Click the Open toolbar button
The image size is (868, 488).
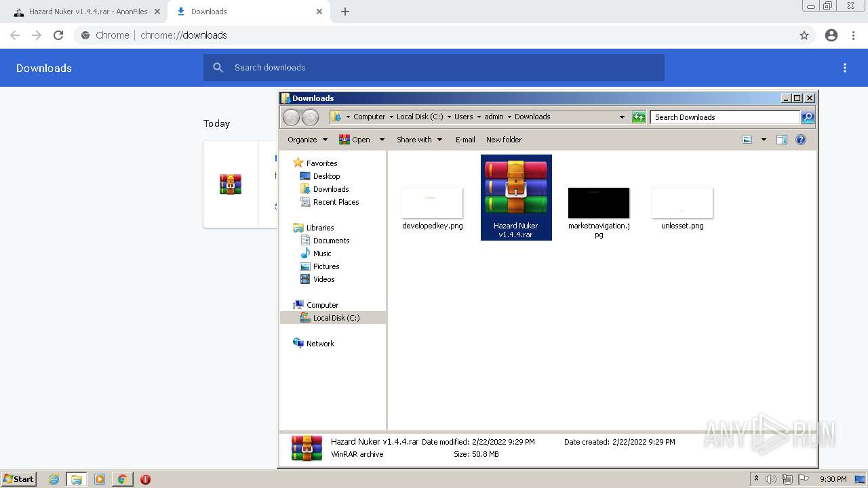(355, 140)
